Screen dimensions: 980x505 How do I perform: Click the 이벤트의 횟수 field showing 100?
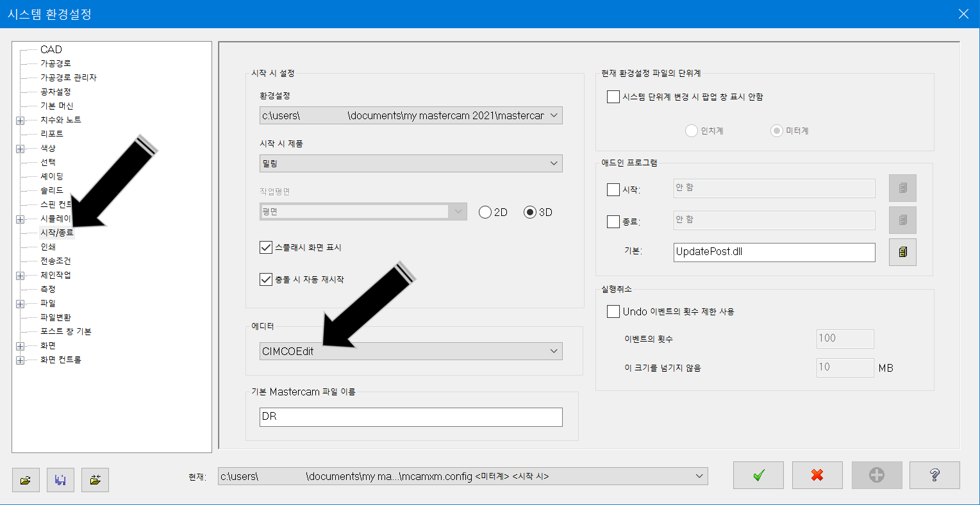pyautogui.click(x=845, y=338)
